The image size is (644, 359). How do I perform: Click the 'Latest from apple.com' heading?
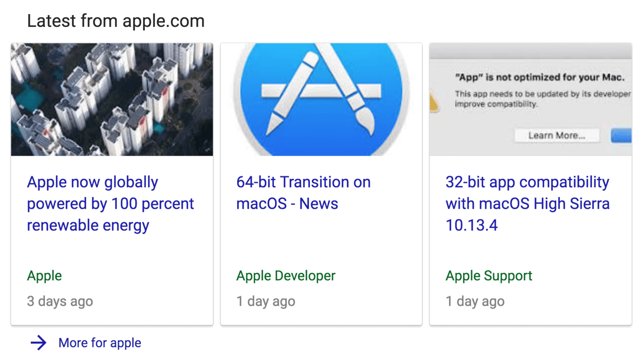point(116,21)
